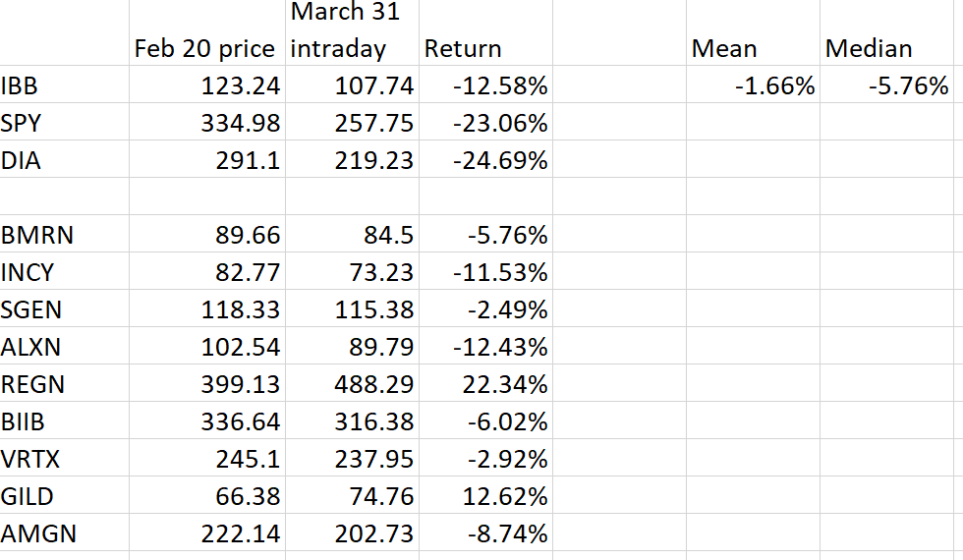Click the BMRN Feb 20 price 89.66
This screenshot has width=963, height=560.
pos(207,234)
